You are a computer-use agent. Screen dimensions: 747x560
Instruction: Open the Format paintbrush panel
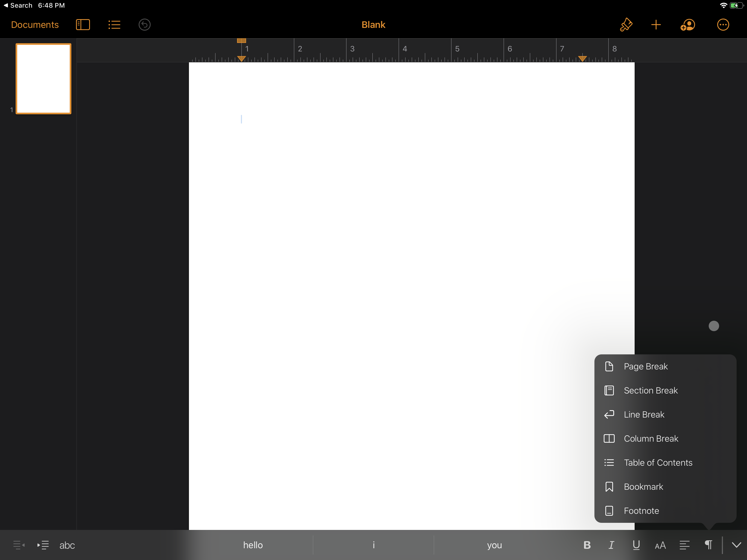click(x=626, y=25)
